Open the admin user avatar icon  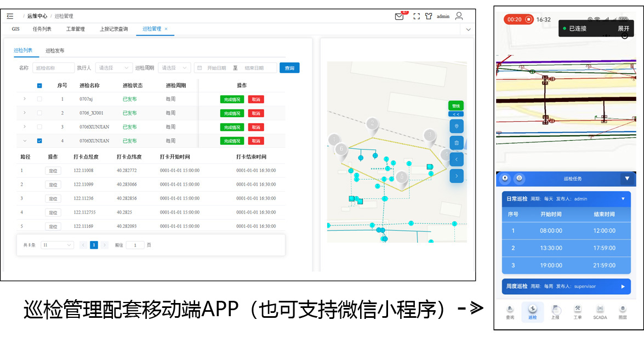pos(459,16)
